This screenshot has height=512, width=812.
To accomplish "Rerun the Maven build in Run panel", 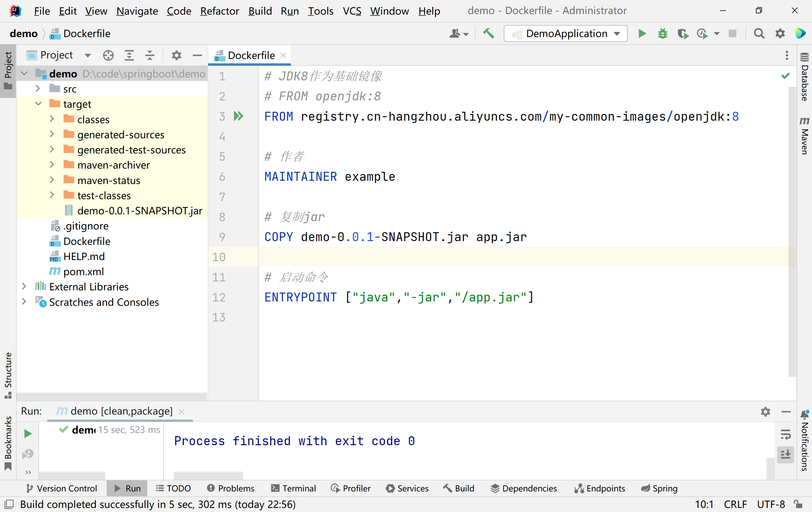I will tap(28, 434).
